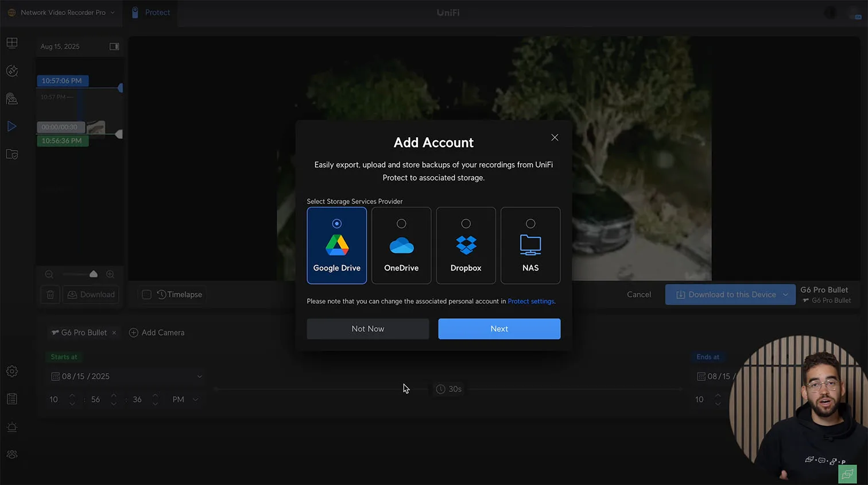Click the start seconds field 36
The width and height of the screenshot is (868, 485).
(x=137, y=399)
